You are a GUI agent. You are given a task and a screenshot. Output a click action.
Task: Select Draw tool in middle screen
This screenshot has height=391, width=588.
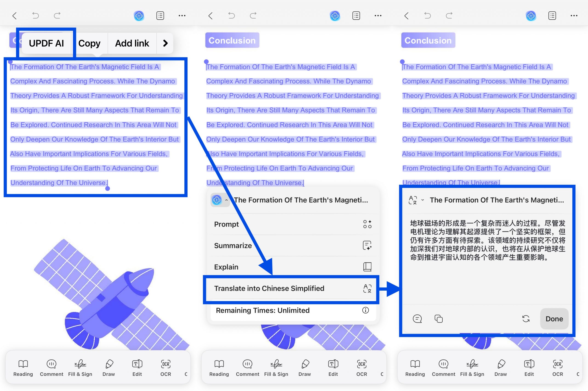pyautogui.click(x=305, y=368)
